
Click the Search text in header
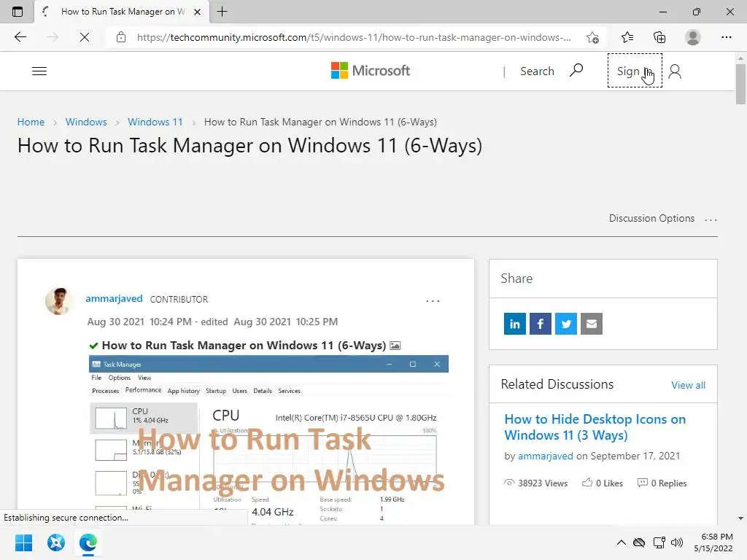[537, 71]
